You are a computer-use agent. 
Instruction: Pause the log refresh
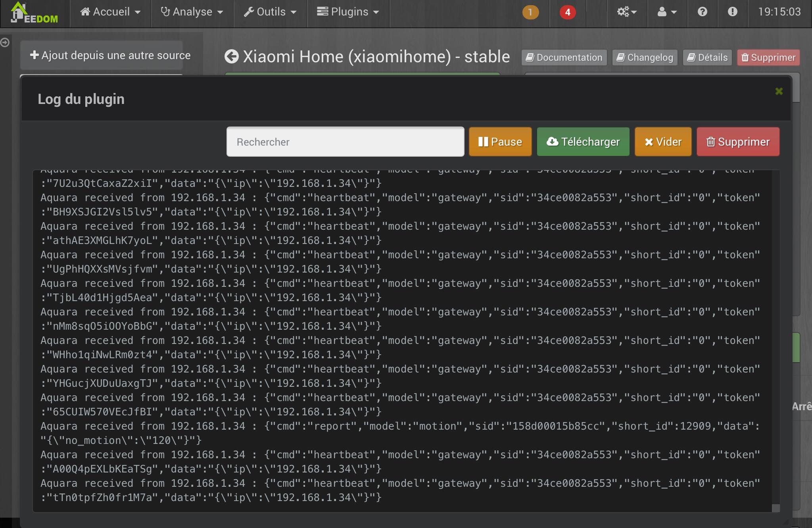point(500,142)
